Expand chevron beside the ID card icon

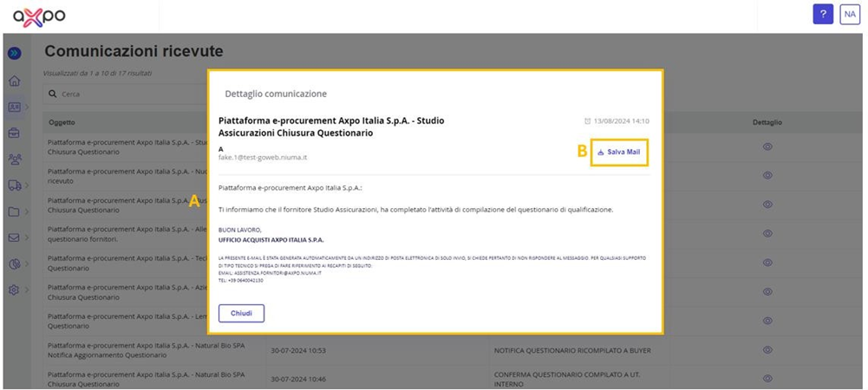[27, 107]
